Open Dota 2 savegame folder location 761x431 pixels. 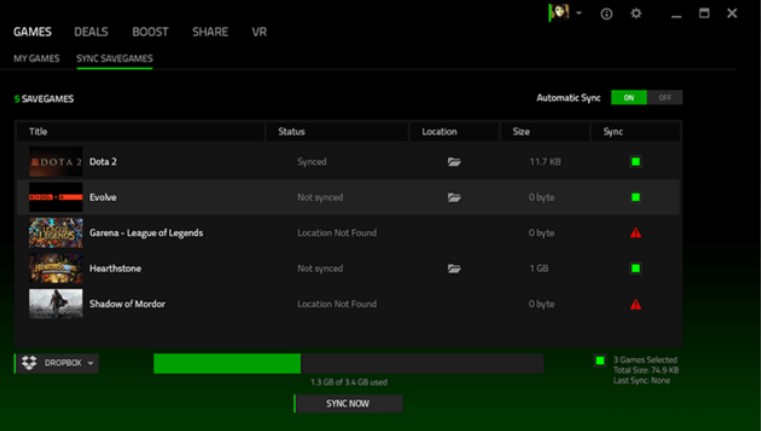[x=454, y=162]
